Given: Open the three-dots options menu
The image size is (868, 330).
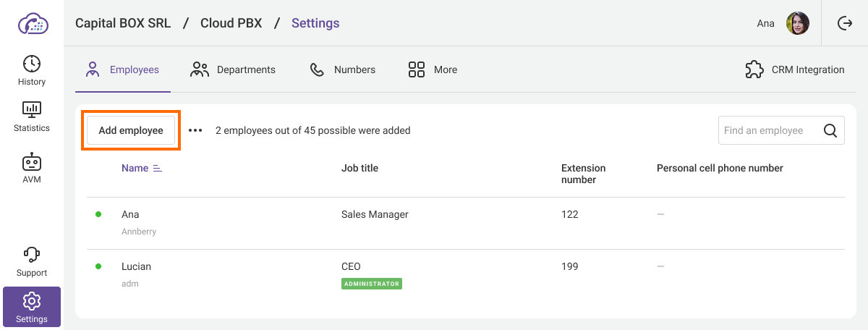Looking at the screenshot, I should point(195,131).
